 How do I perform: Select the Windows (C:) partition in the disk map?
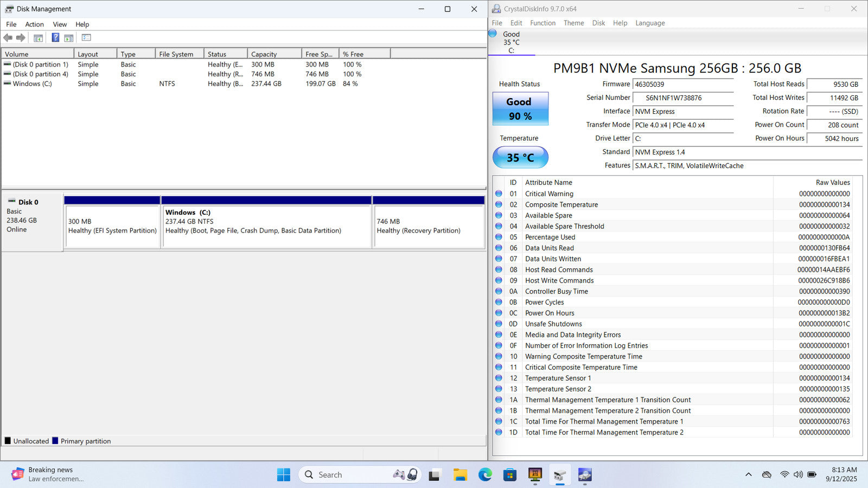point(266,225)
